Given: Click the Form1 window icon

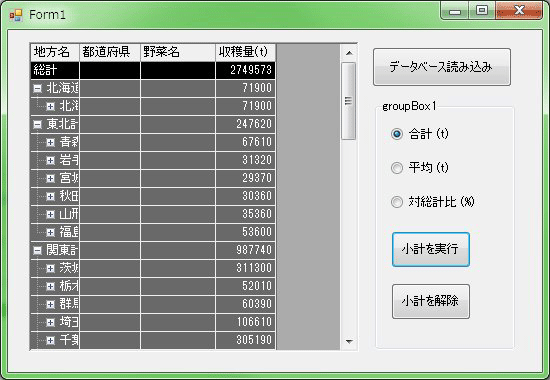Looking at the screenshot, I should point(16,15).
